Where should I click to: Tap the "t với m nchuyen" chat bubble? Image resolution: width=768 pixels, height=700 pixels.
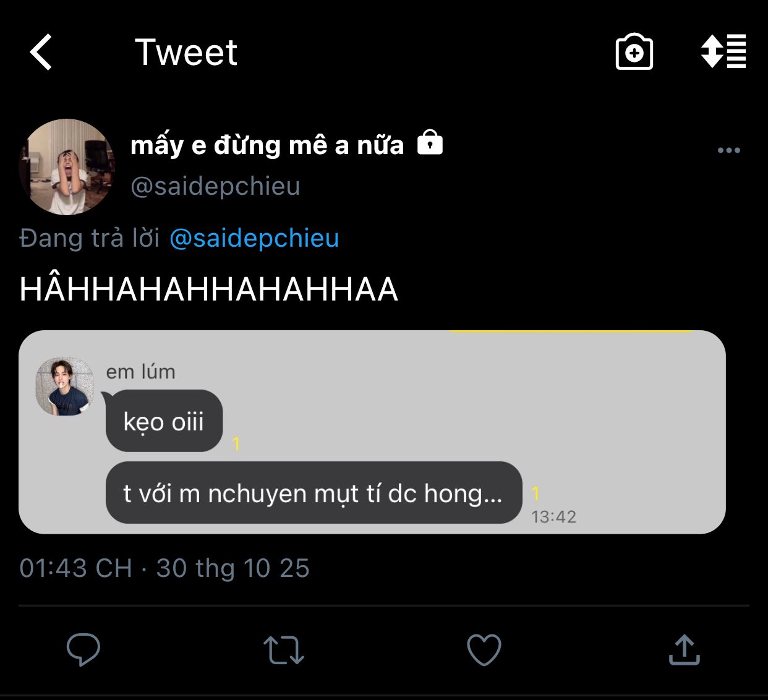click(314, 493)
